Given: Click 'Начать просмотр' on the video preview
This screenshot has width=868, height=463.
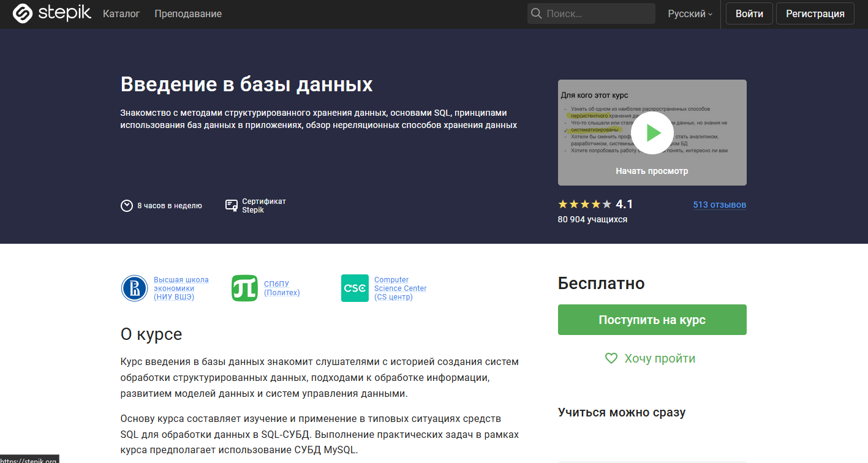Looking at the screenshot, I should pos(651,171).
